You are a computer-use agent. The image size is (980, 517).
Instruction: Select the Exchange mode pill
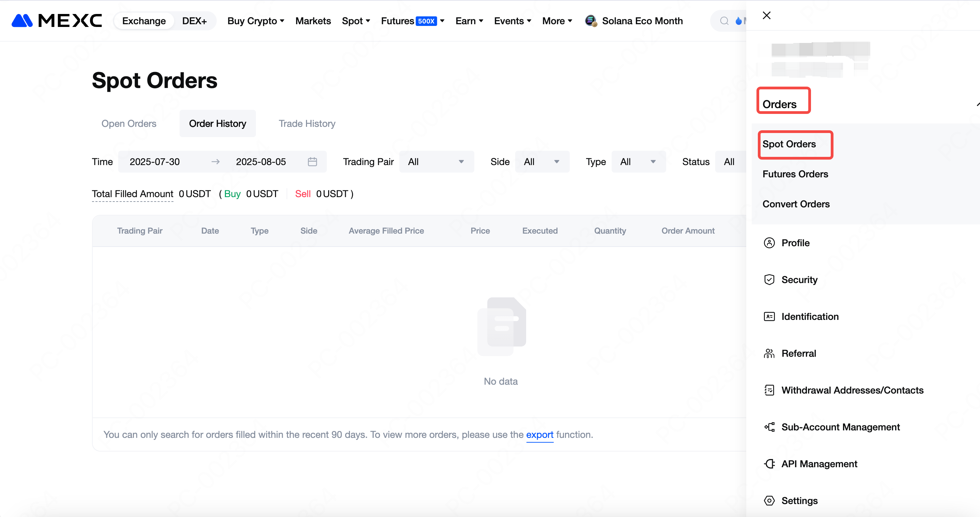pyautogui.click(x=144, y=21)
